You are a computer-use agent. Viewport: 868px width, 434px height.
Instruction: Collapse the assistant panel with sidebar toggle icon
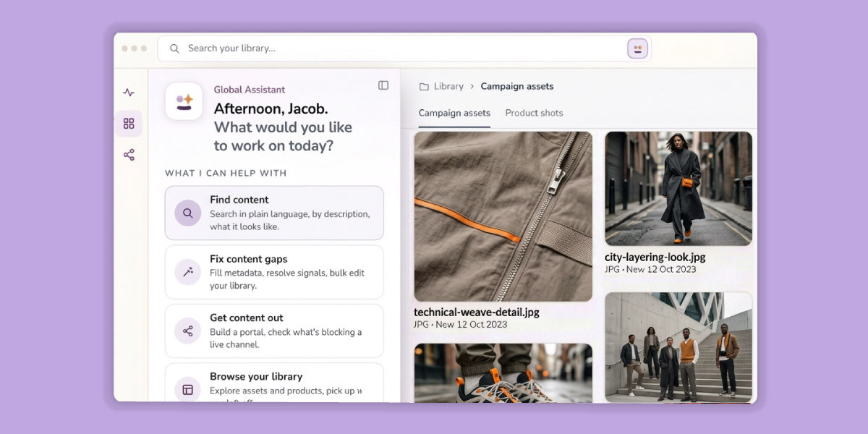click(383, 85)
